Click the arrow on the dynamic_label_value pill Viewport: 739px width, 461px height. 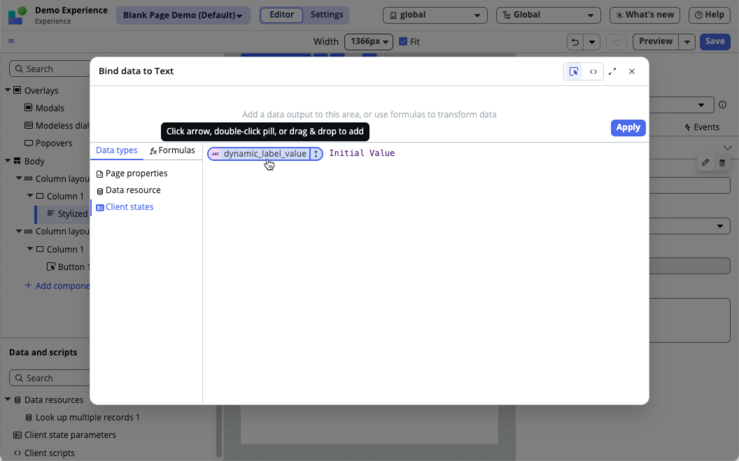pyautogui.click(x=316, y=154)
